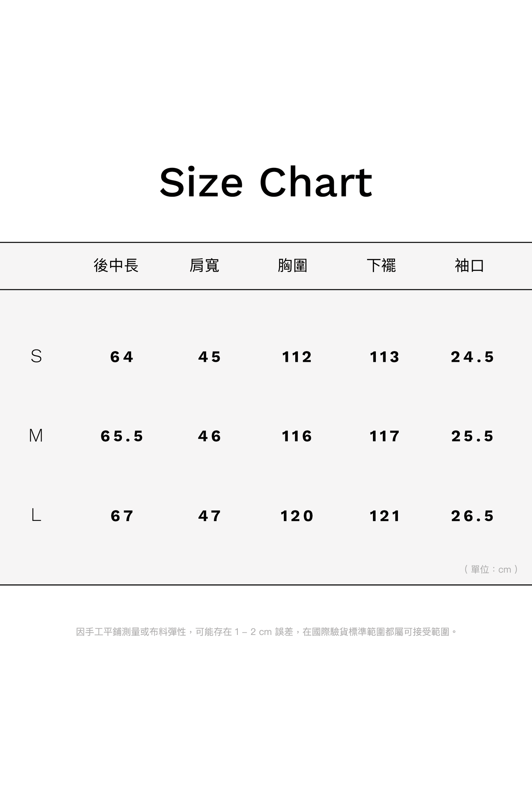Select the 26.5 cuff value

click(472, 516)
